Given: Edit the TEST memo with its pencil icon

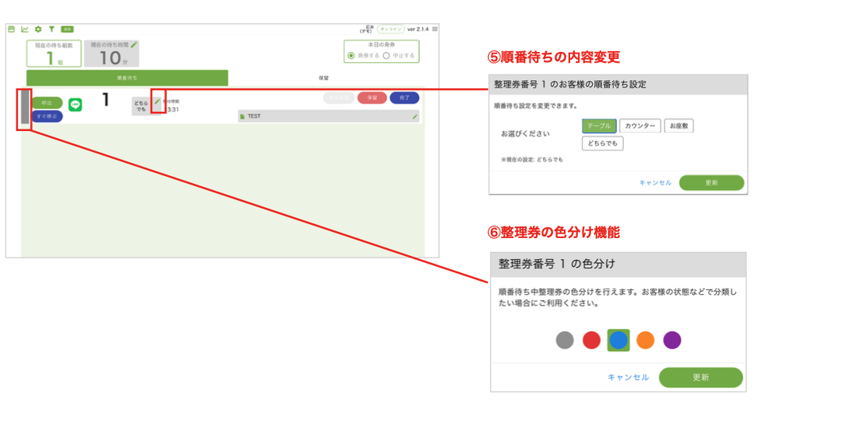Looking at the screenshot, I should pos(415,116).
